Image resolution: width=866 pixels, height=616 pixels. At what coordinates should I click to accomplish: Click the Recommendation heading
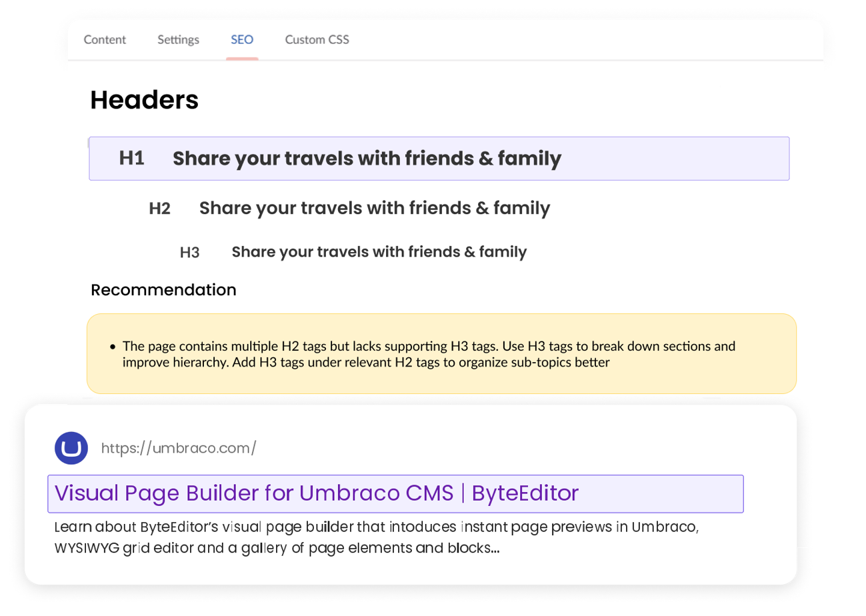(163, 291)
